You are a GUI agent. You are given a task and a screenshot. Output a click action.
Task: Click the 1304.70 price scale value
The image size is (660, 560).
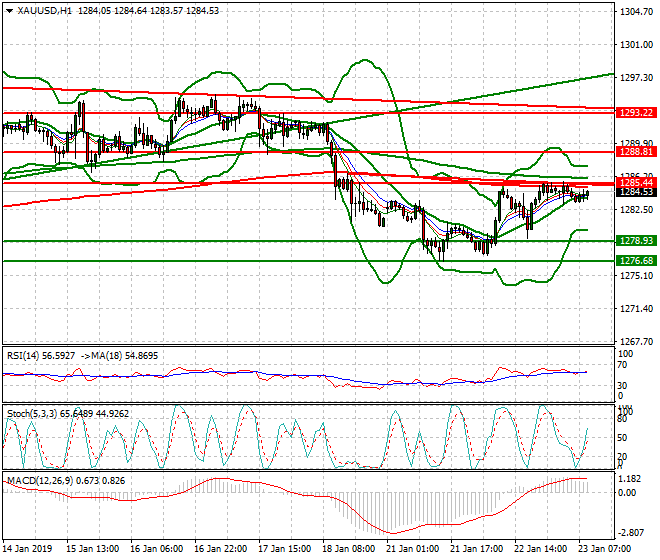point(636,12)
